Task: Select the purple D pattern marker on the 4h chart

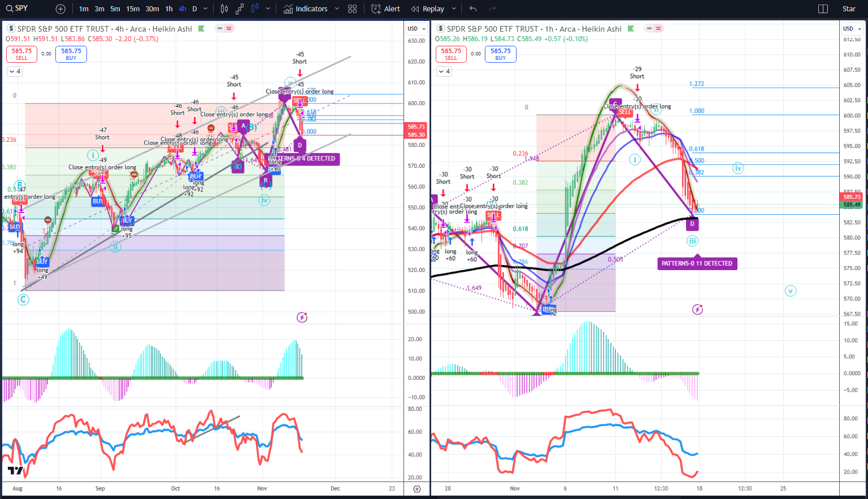Action: pos(300,145)
